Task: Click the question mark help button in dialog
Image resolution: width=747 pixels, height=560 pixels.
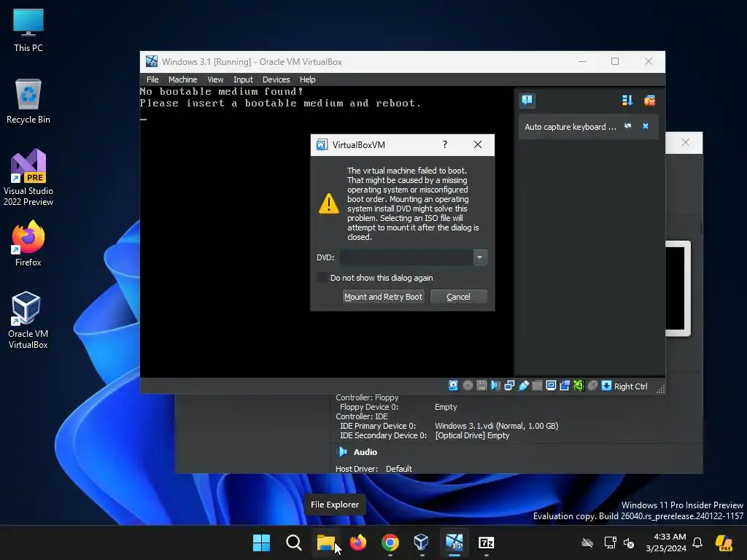Action: [444, 145]
